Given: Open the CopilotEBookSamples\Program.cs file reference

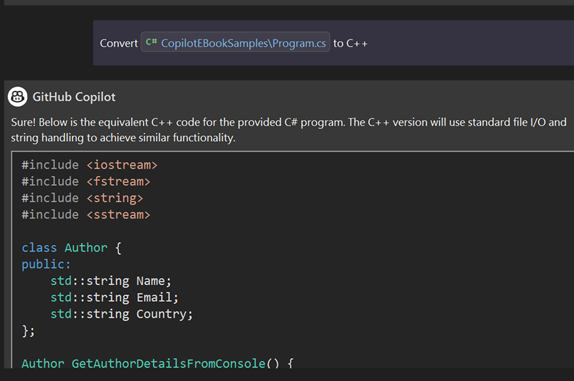Looking at the screenshot, I should (235, 42).
